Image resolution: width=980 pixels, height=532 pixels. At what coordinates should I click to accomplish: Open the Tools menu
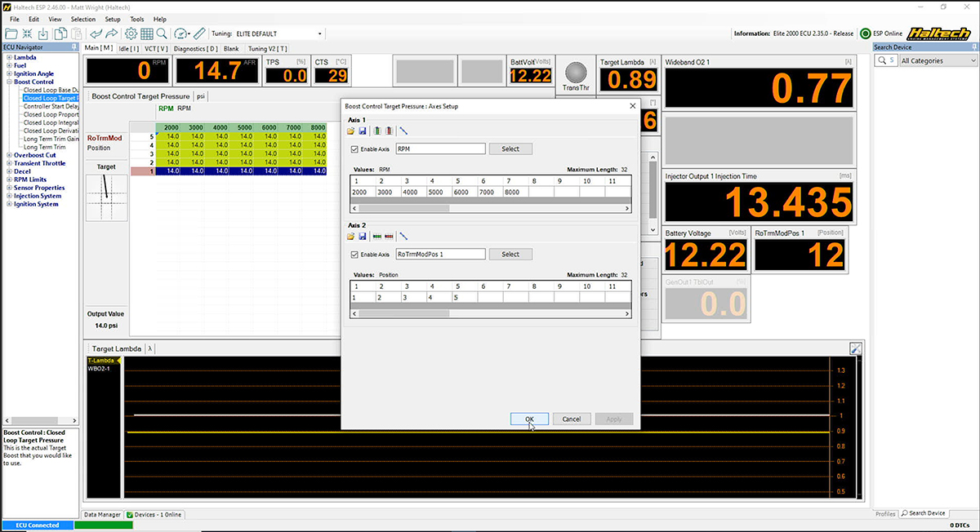coord(137,19)
